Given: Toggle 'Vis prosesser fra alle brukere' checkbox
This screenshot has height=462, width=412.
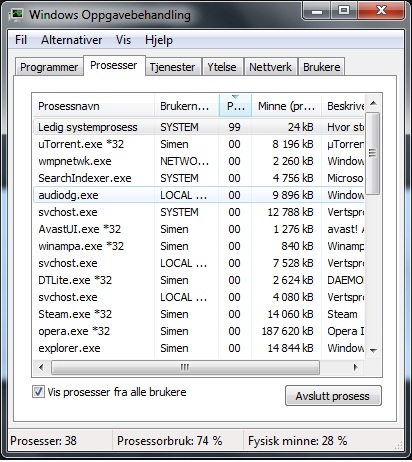Looking at the screenshot, I should tap(38, 392).
